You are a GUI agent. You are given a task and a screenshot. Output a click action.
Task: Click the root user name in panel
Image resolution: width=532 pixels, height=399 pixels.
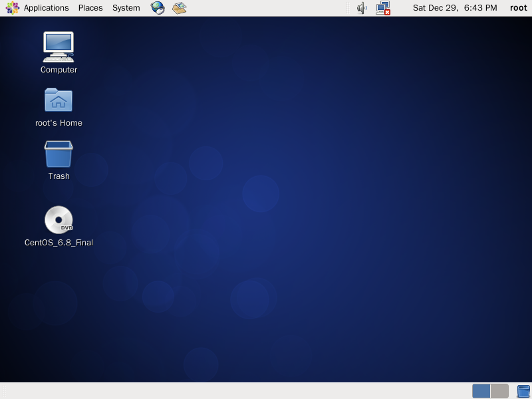(x=519, y=8)
